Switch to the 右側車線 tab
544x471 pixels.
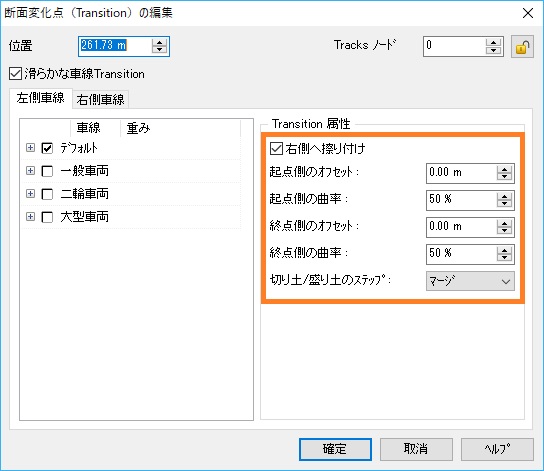click(x=100, y=100)
